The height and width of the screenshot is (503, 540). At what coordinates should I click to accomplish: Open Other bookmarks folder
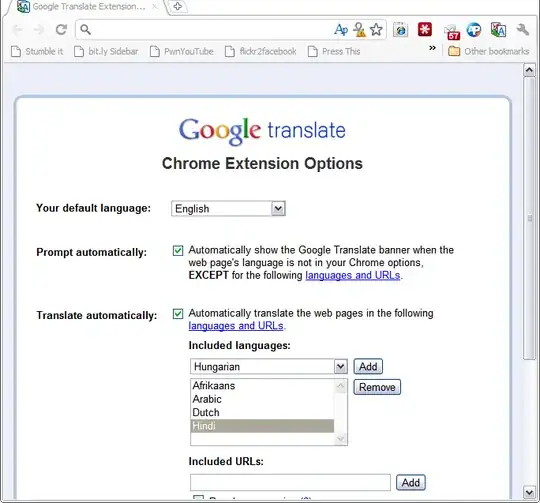coord(488,51)
